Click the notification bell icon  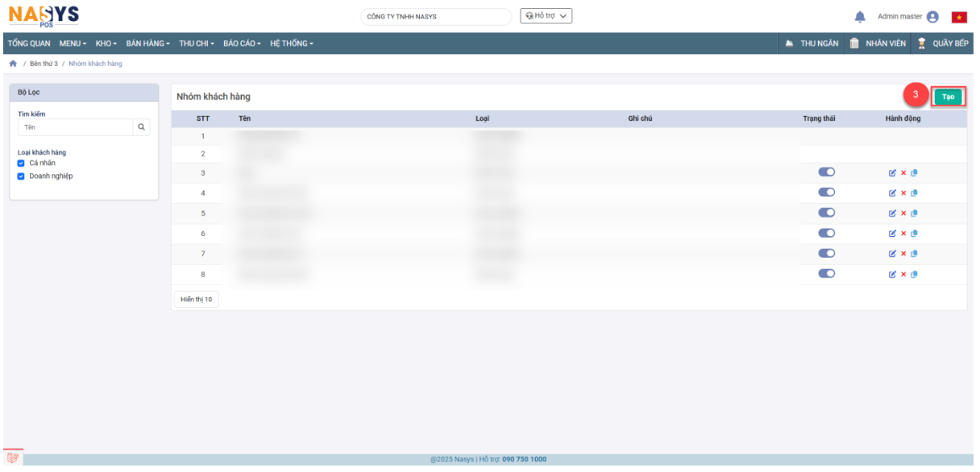859,17
